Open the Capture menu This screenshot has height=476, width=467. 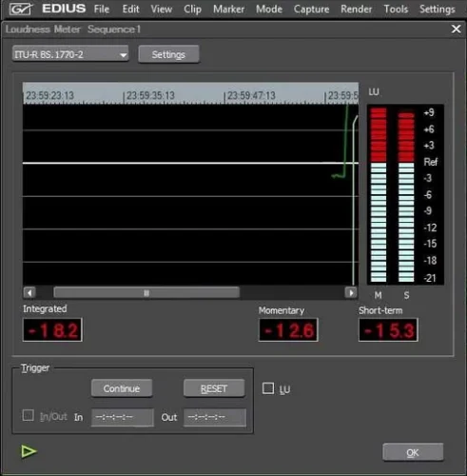pos(311,10)
